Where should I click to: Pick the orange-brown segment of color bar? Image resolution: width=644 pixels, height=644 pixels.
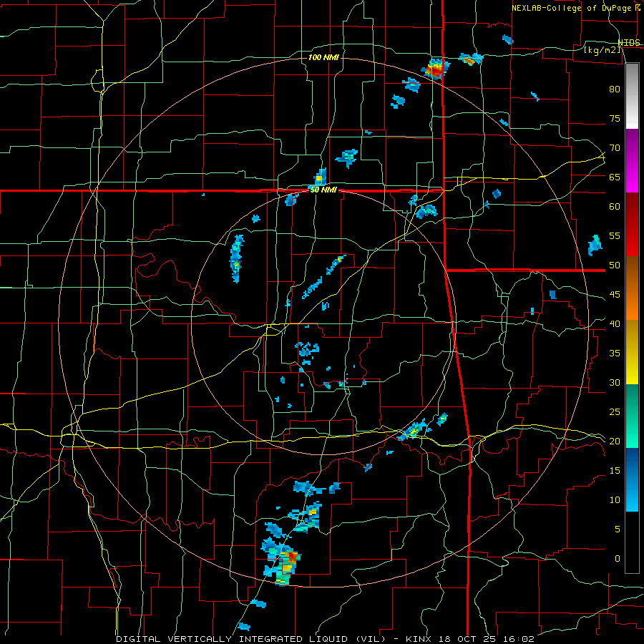[x=632, y=288]
